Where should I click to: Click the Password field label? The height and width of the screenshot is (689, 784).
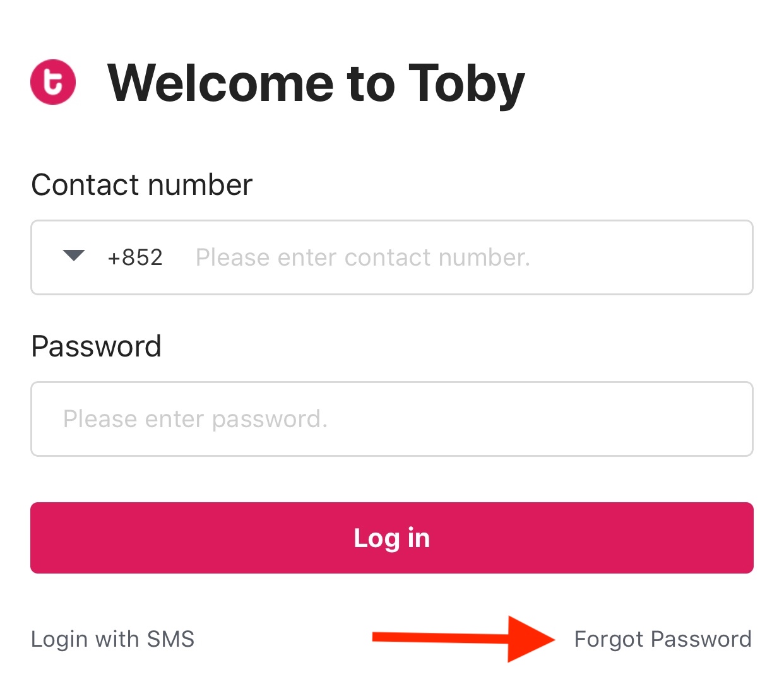click(x=97, y=346)
